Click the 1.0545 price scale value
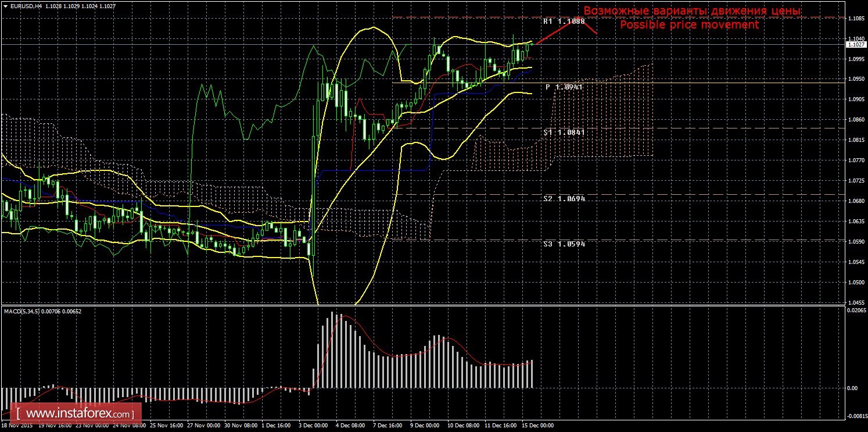This screenshot has width=868, height=432. (x=856, y=262)
